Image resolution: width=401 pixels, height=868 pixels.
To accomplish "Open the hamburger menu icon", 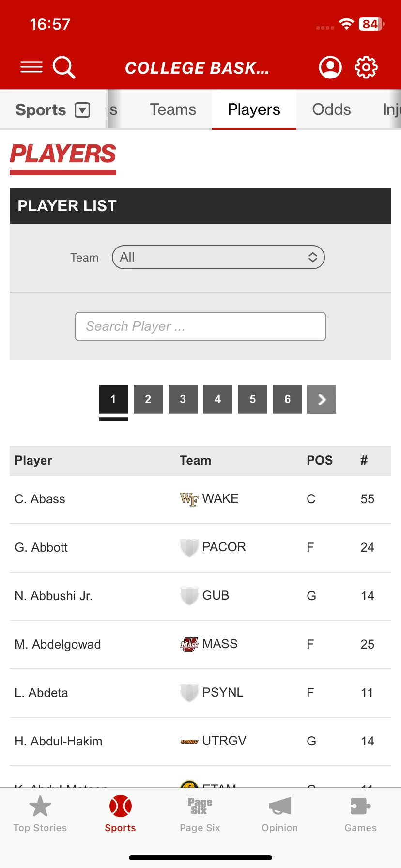I will 31,67.
